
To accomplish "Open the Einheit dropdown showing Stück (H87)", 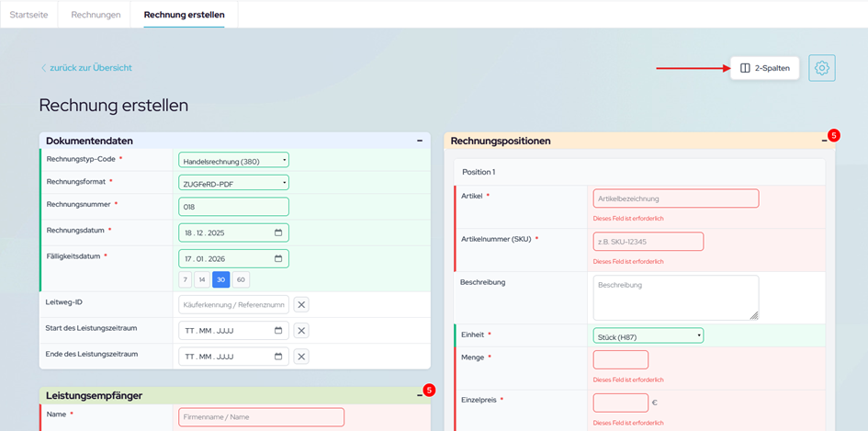I will point(648,335).
